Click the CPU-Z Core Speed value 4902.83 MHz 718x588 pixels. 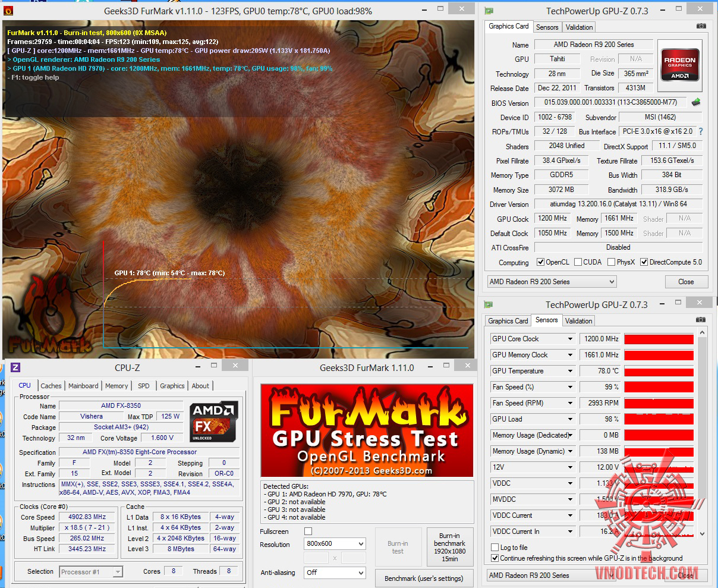click(87, 517)
